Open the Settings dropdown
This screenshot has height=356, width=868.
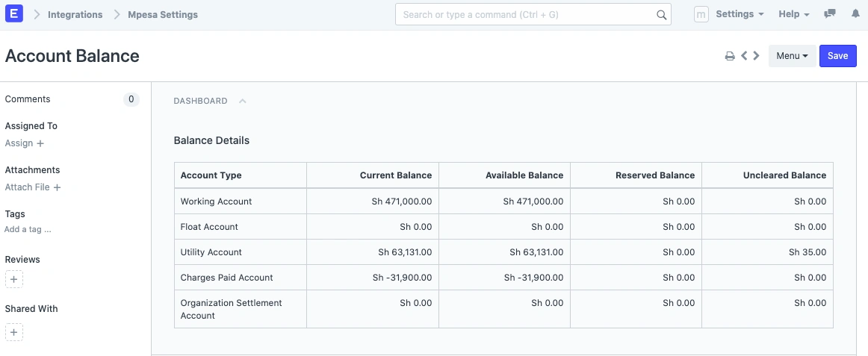point(739,14)
